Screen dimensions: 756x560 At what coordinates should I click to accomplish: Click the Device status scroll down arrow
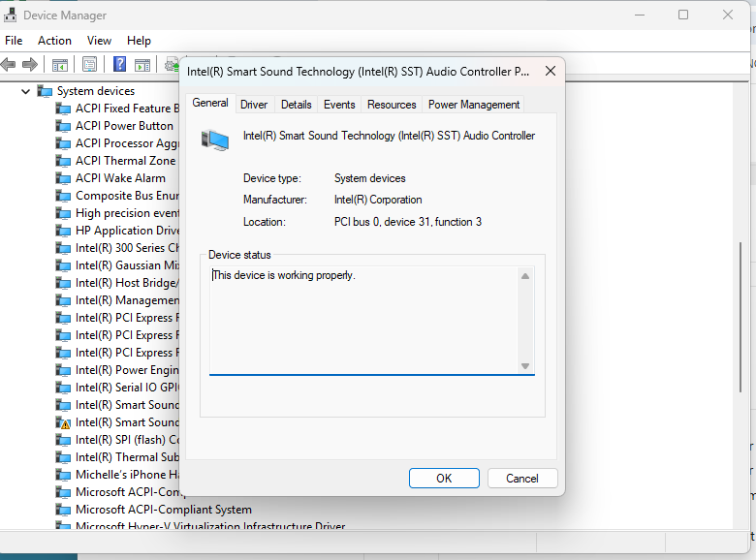pos(525,366)
